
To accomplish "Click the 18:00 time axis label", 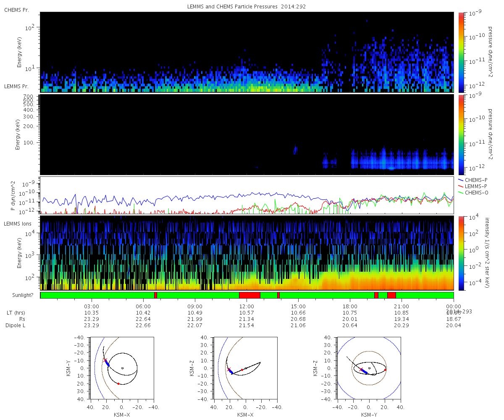I will point(350,306).
